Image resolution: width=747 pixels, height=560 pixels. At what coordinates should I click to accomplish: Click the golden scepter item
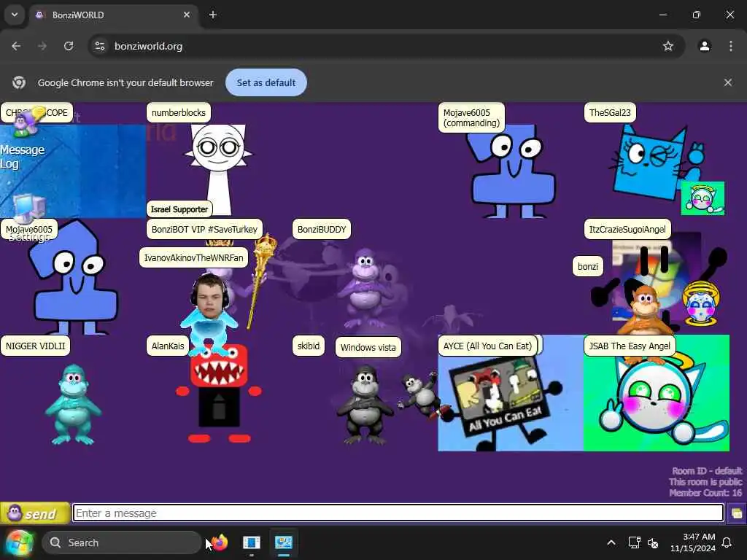coord(262,281)
